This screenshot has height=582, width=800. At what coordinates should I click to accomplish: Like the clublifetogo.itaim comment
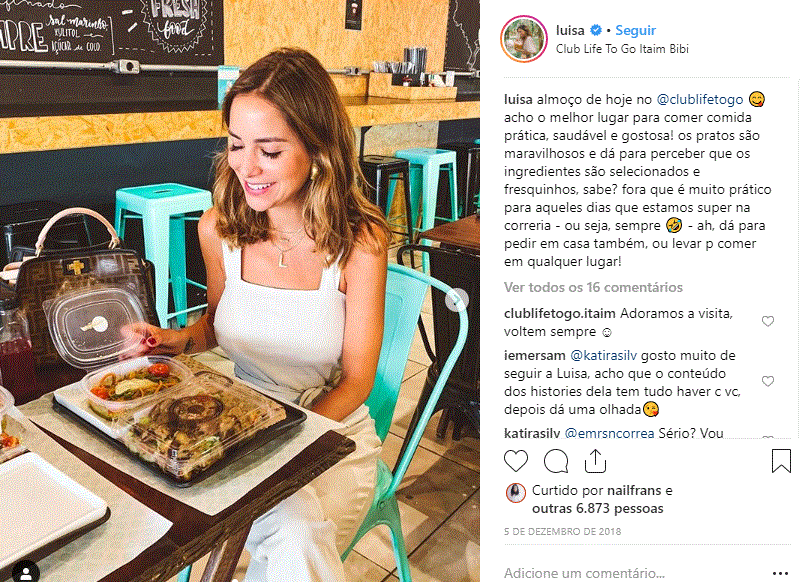(768, 321)
